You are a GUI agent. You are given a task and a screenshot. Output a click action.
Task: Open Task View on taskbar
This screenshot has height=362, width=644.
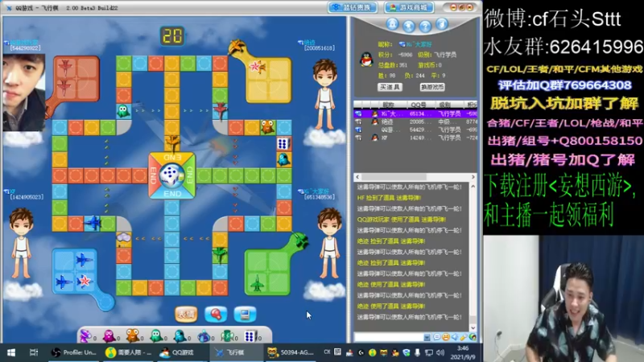(x=34, y=352)
